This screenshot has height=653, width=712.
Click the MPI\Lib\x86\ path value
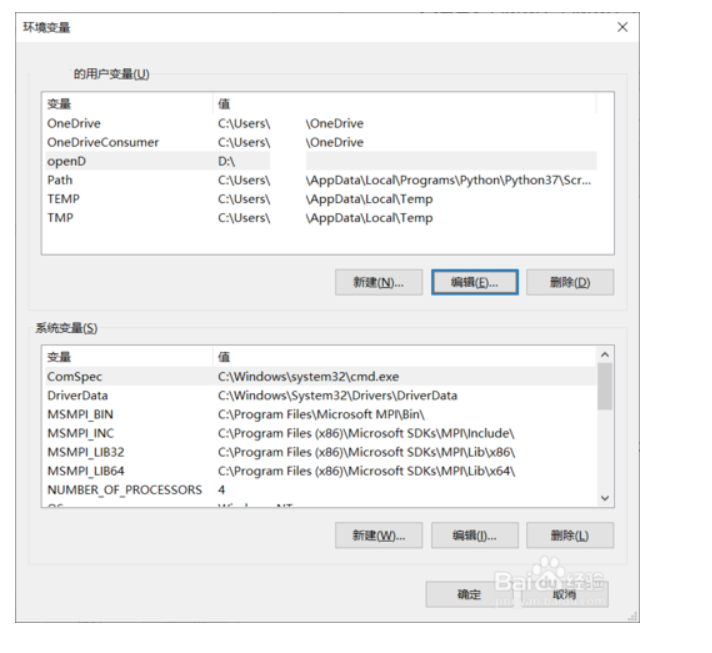(366, 452)
